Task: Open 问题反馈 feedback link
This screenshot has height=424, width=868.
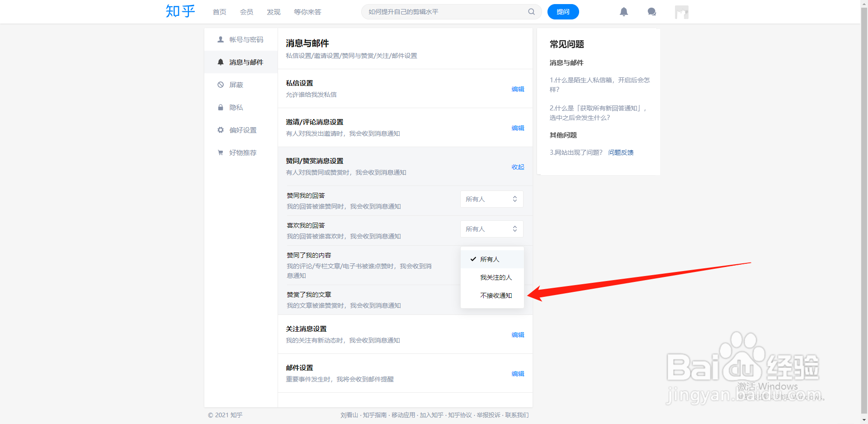Action: point(621,152)
